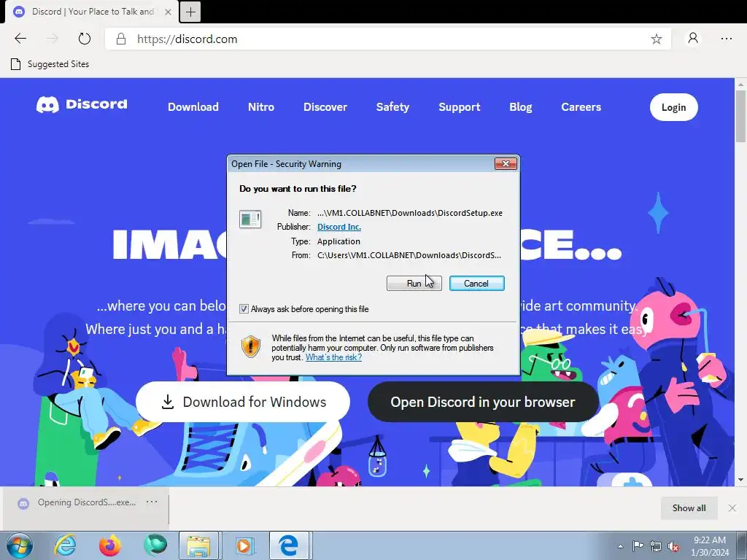Click Open Discord in your browser
The width and height of the screenshot is (747, 560).
483,402
